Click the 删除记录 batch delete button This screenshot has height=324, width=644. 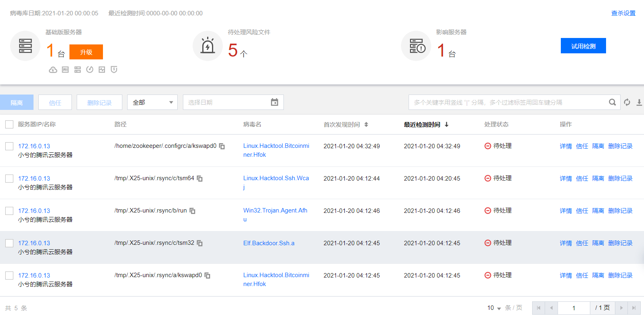click(x=99, y=102)
